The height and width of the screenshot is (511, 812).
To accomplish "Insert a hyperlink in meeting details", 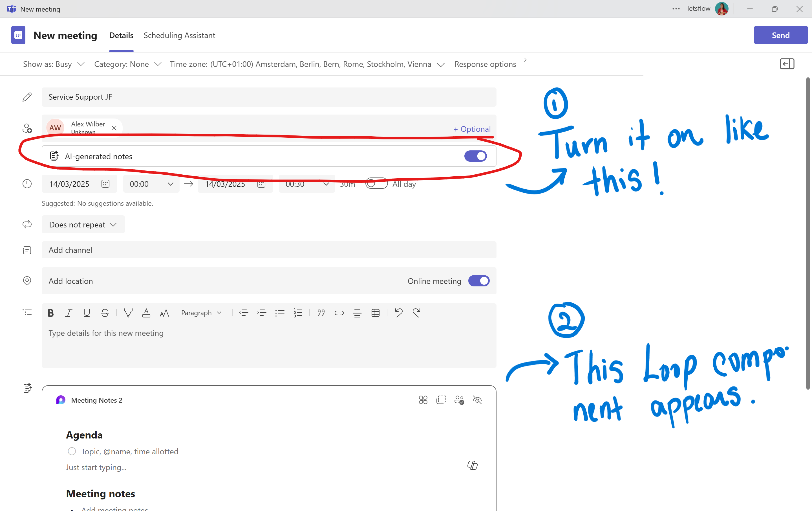I will click(x=339, y=313).
